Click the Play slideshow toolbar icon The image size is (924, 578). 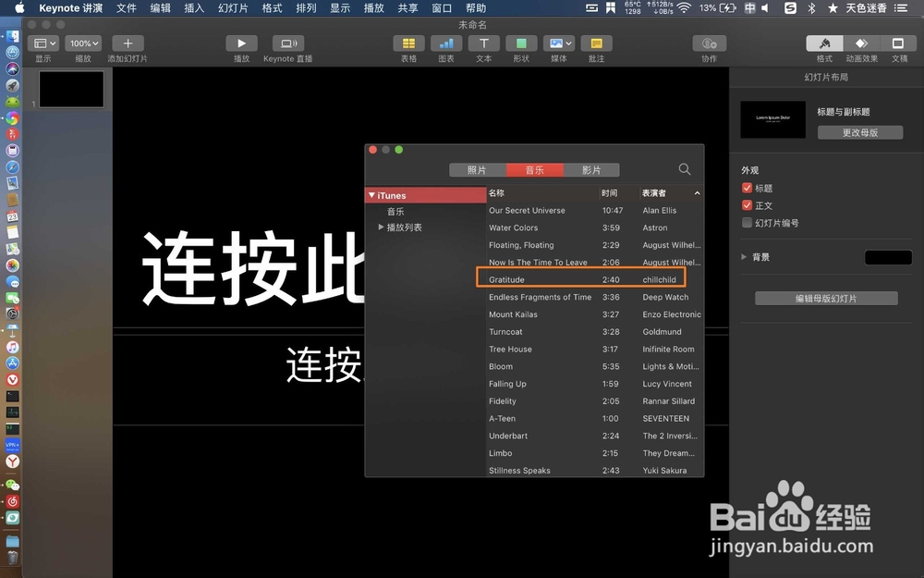tap(241, 43)
